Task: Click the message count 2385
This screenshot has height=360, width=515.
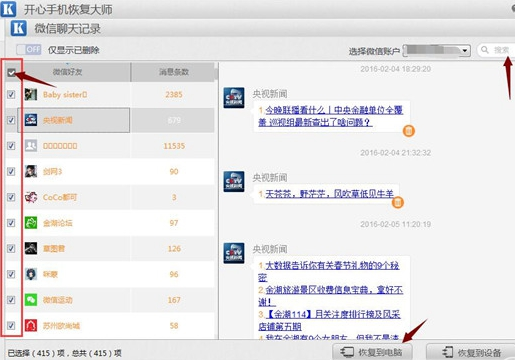Action: click(x=174, y=95)
